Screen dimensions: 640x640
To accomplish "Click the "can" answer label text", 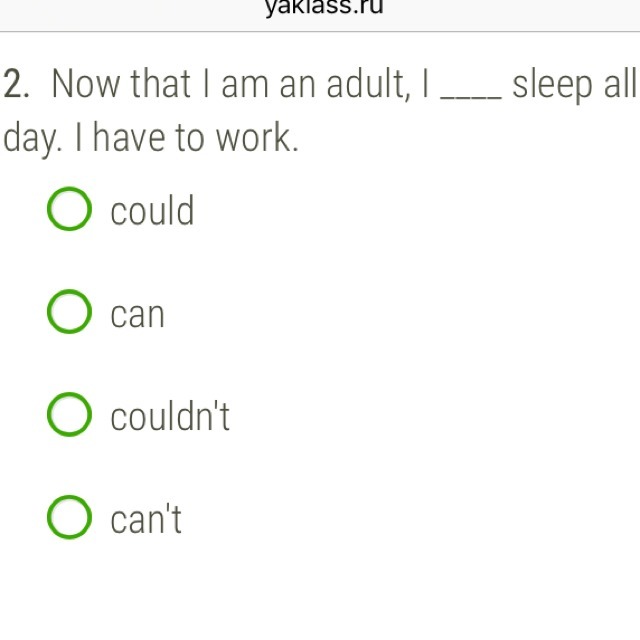I will 137,315.
